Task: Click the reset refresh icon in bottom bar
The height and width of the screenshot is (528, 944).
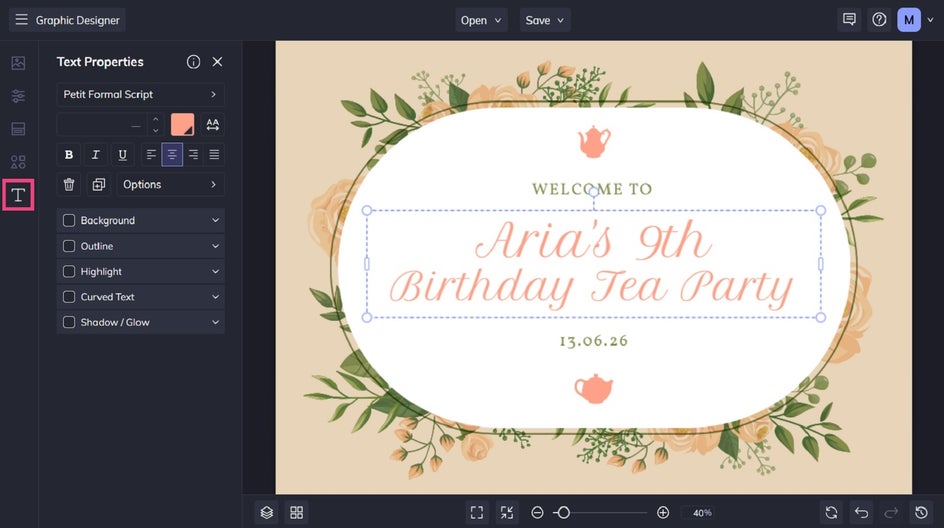Action: pos(831,512)
